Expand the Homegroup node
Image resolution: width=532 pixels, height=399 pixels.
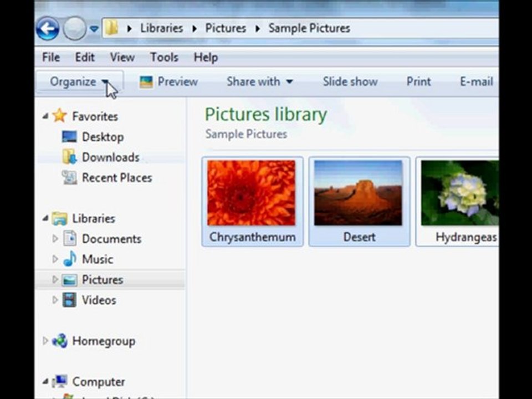point(45,341)
